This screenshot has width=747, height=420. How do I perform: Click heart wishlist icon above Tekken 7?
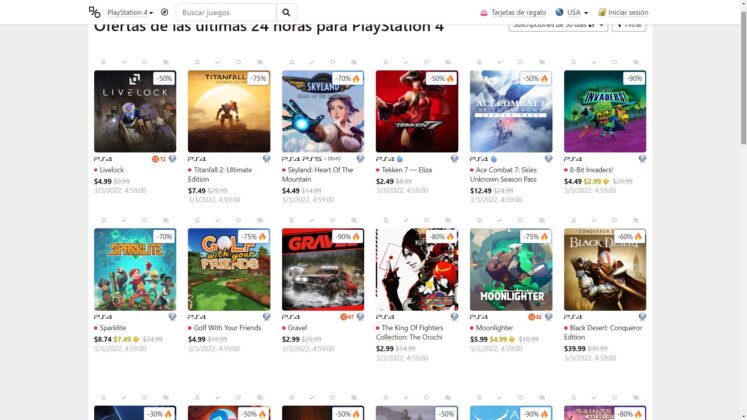tap(426, 62)
